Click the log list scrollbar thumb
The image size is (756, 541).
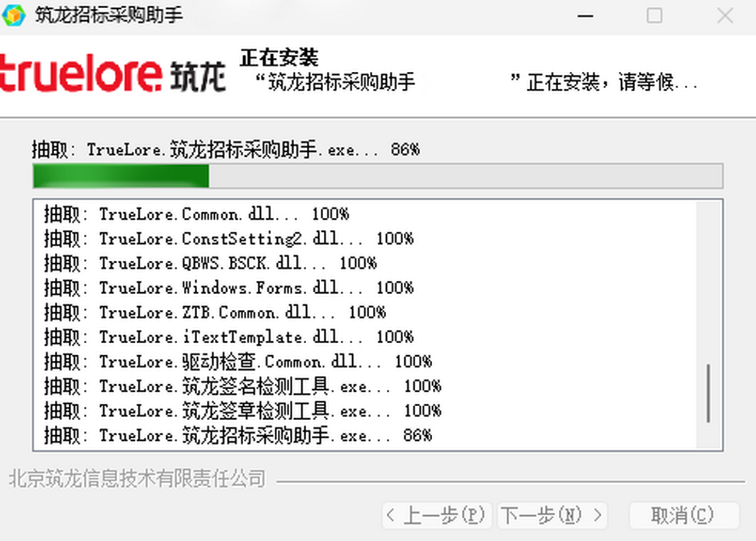click(x=709, y=393)
